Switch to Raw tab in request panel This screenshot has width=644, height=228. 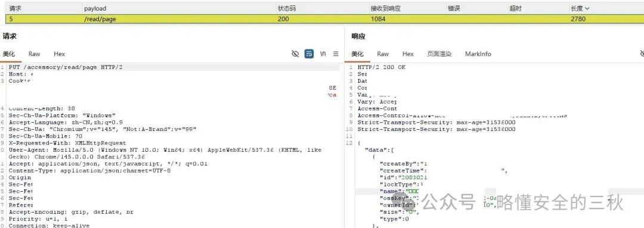click(x=34, y=54)
